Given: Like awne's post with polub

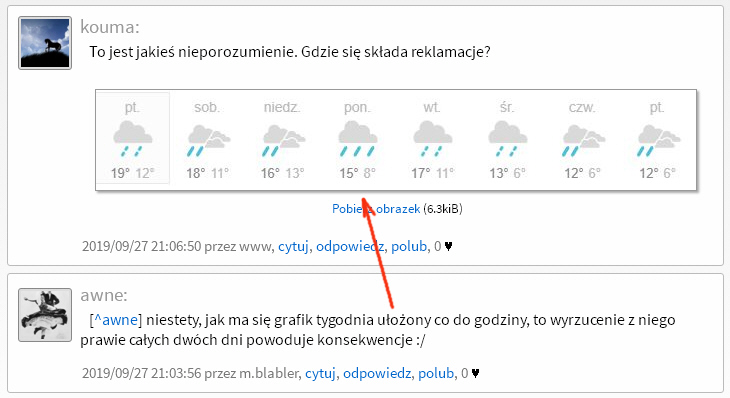Looking at the screenshot, I should [436, 373].
